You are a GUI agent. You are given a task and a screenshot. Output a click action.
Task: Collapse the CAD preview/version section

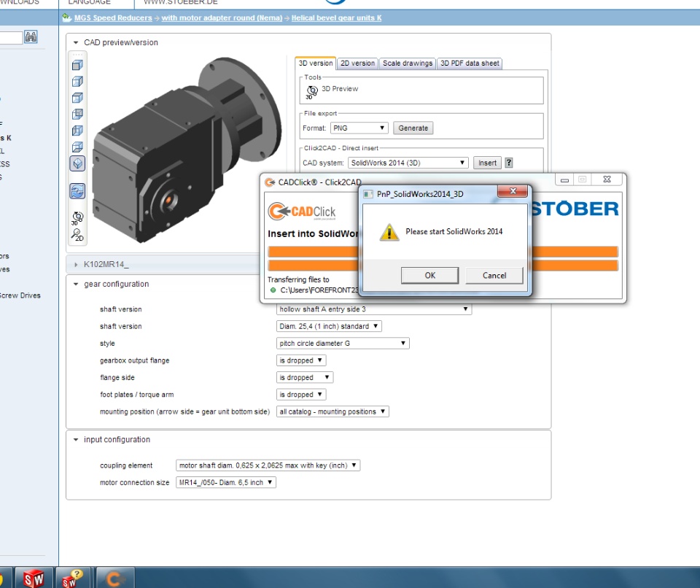coord(75,42)
